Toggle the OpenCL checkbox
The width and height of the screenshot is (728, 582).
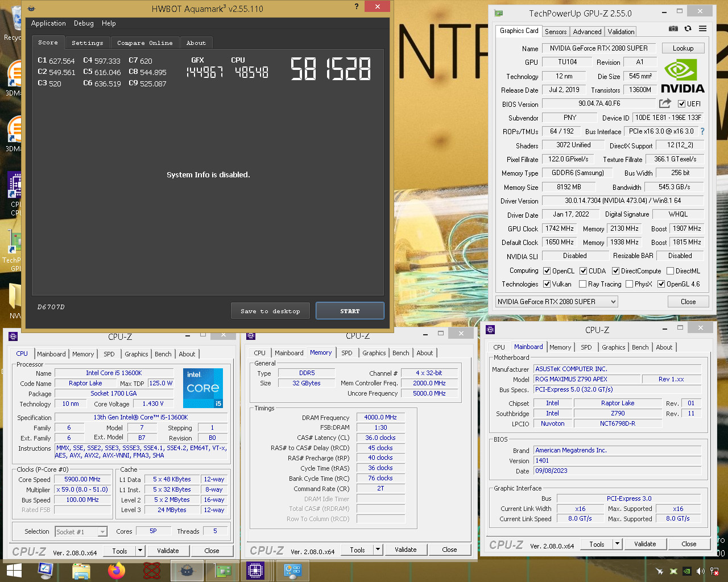(547, 271)
